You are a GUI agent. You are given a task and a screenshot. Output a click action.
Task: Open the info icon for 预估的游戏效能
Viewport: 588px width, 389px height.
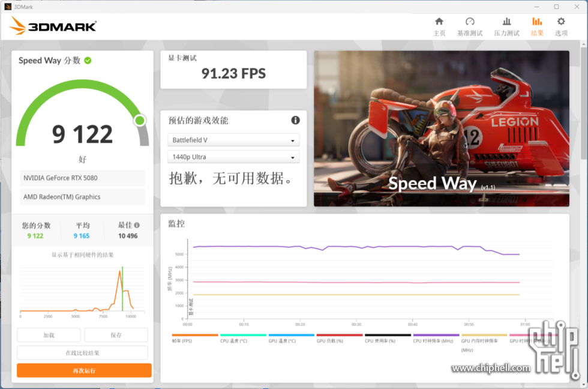point(295,120)
